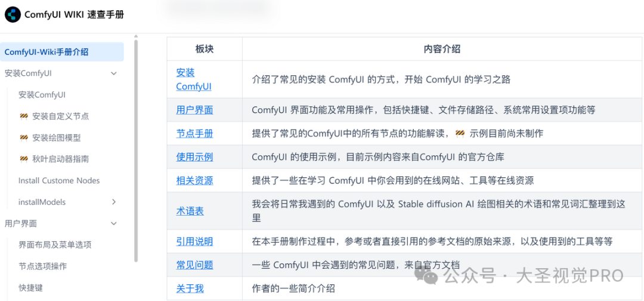
Task: Follow the 安装 ComfyUI table link
Action: click(x=194, y=80)
